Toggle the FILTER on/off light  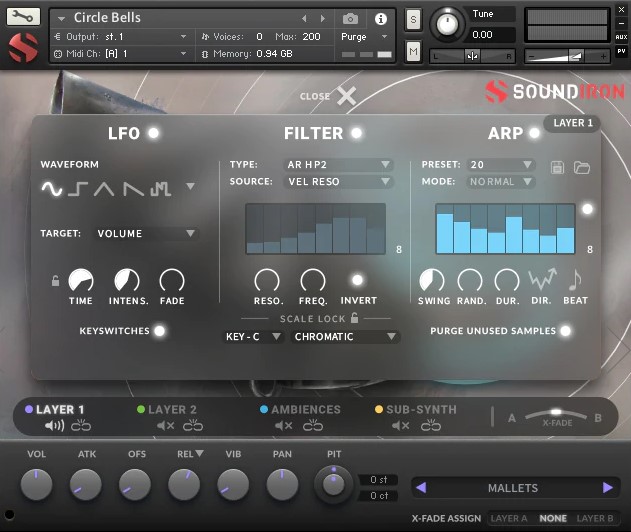click(357, 133)
